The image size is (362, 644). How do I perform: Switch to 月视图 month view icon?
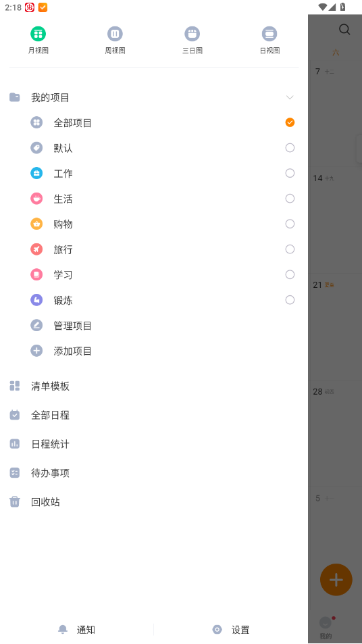click(x=38, y=34)
